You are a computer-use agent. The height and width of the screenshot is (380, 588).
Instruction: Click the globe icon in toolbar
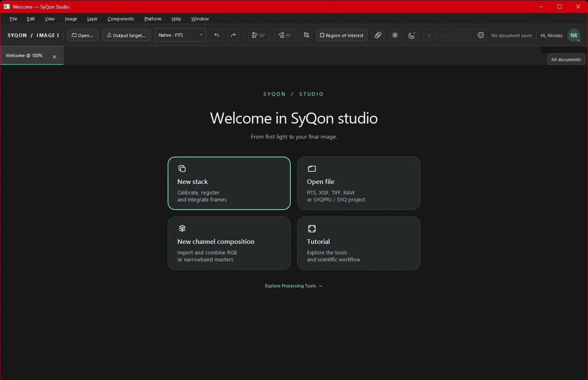[x=481, y=35]
